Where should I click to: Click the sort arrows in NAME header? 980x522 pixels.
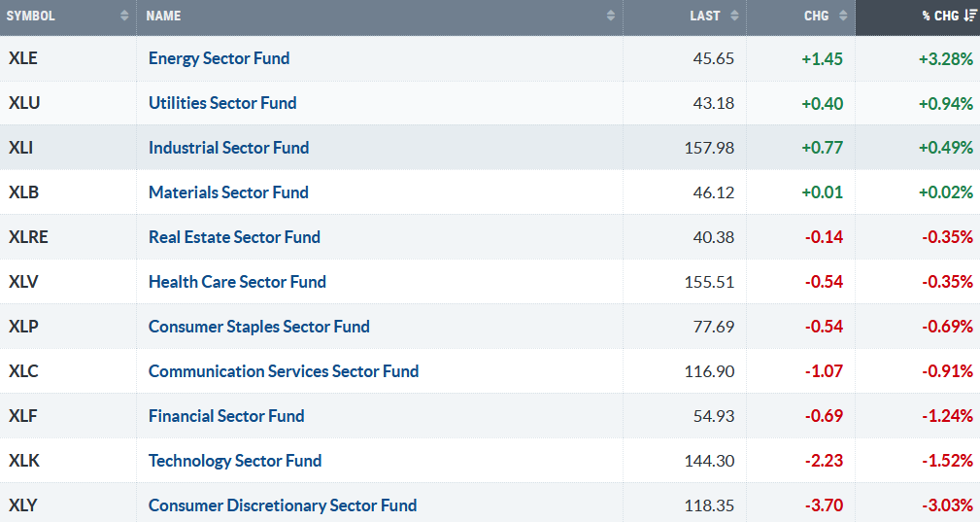[x=610, y=17]
